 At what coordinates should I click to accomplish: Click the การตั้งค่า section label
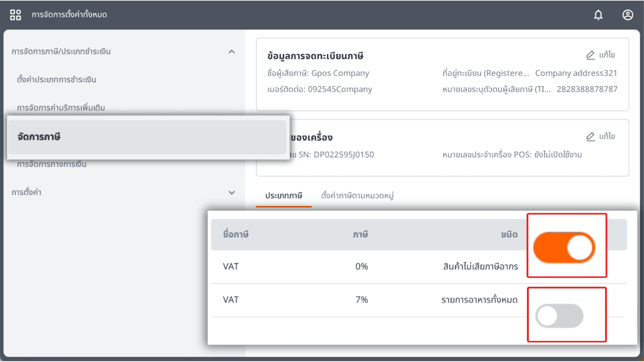pyautogui.click(x=26, y=192)
